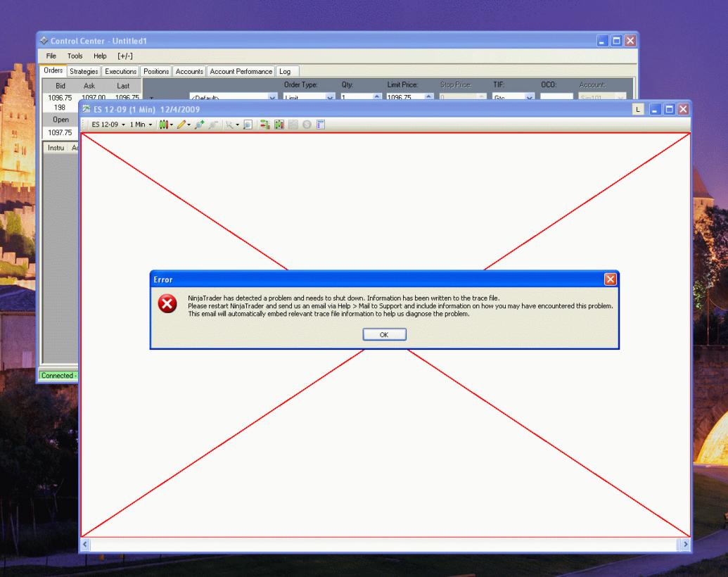The height and width of the screenshot is (577, 728).
Task: Maximize the ES 12-09 chart window
Action: pyautogui.click(x=669, y=109)
